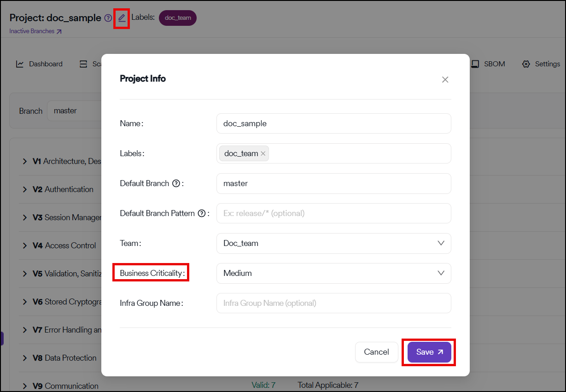Click the Default Branch help icon
566x392 pixels.
click(176, 183)
